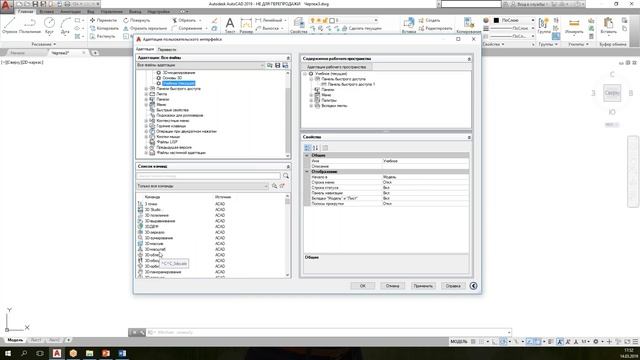The width and height of the screenshot is (640, 360).
Task: Expand the Лента node in customization tree
Action: 146,94
